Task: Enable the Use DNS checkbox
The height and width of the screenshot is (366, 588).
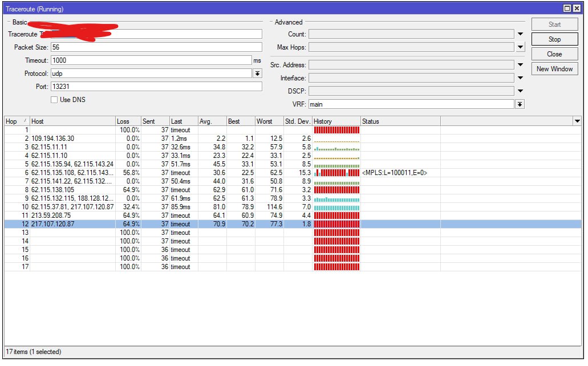Action: click(x=54, y=100)
